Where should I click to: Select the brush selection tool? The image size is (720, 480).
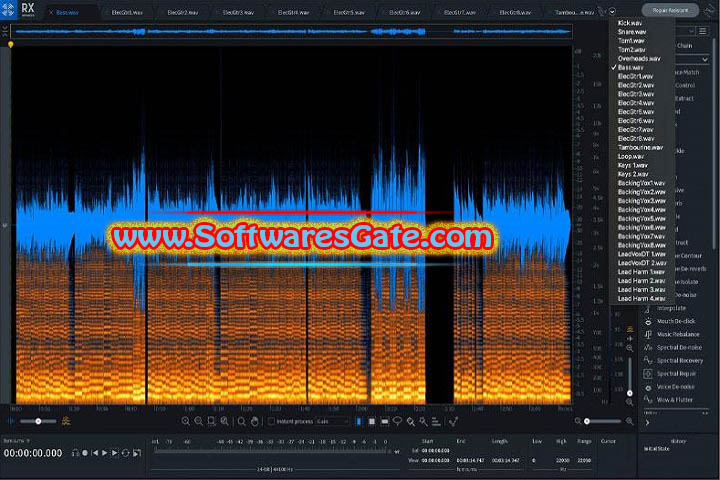[x=410, y=421]
